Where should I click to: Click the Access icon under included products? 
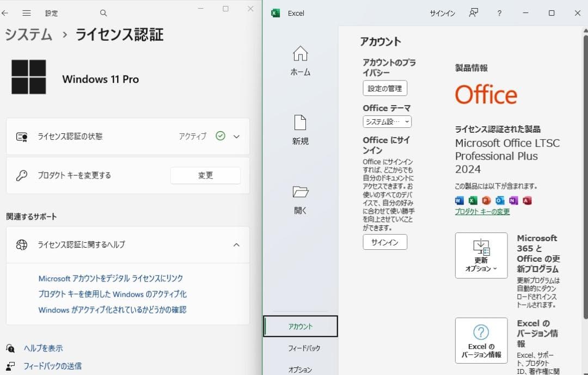click(x=527, y=201)
